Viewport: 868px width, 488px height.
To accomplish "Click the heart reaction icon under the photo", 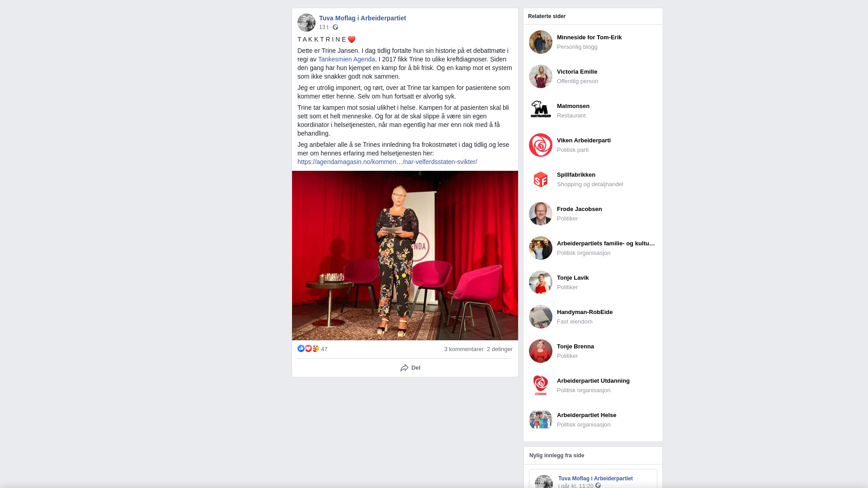I will (308, 348).
